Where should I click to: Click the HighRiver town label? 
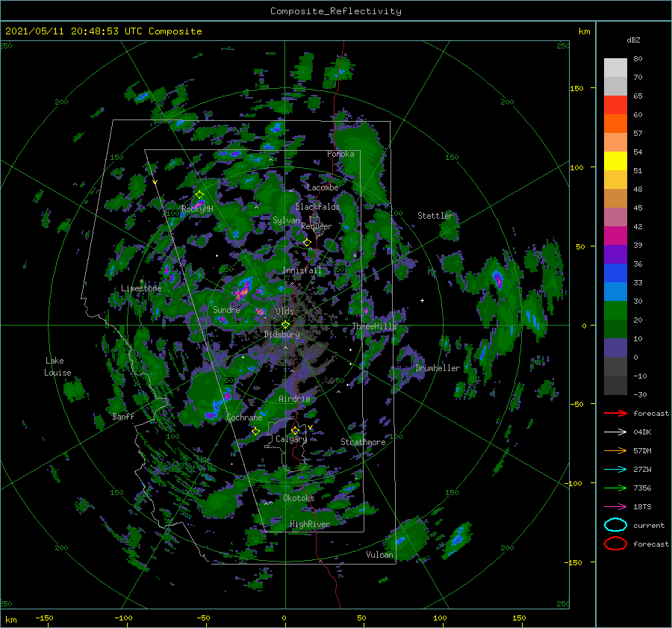310,524
